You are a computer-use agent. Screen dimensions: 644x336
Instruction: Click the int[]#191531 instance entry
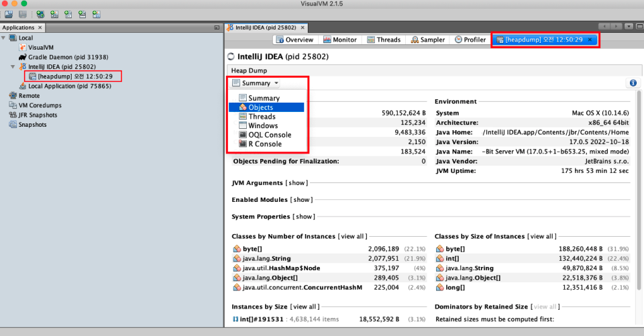[x=262, y=319]
